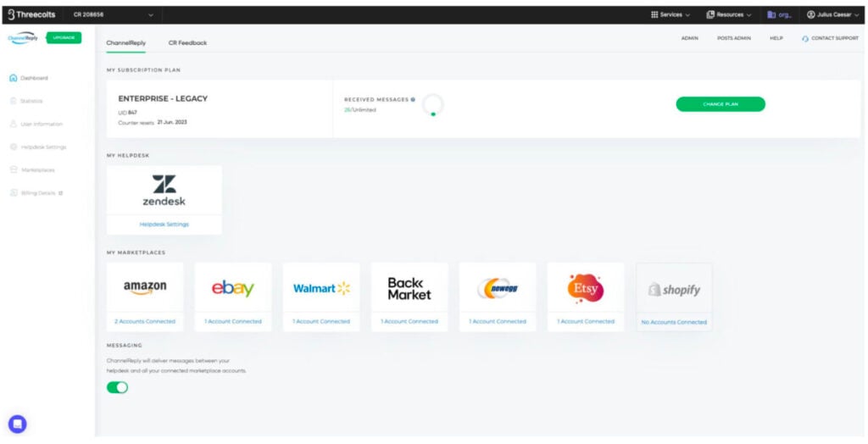868x444 pixels.
Task: Click the Dashboard home icon in sidebar
Action: click(14, 78)
